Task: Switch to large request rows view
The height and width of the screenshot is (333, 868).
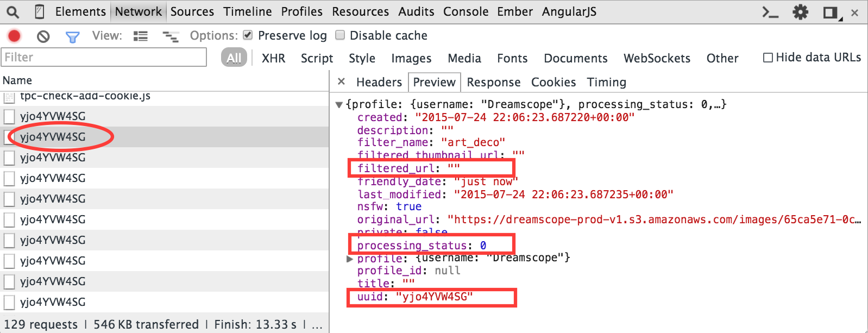Action: click(x=141, y=36)
